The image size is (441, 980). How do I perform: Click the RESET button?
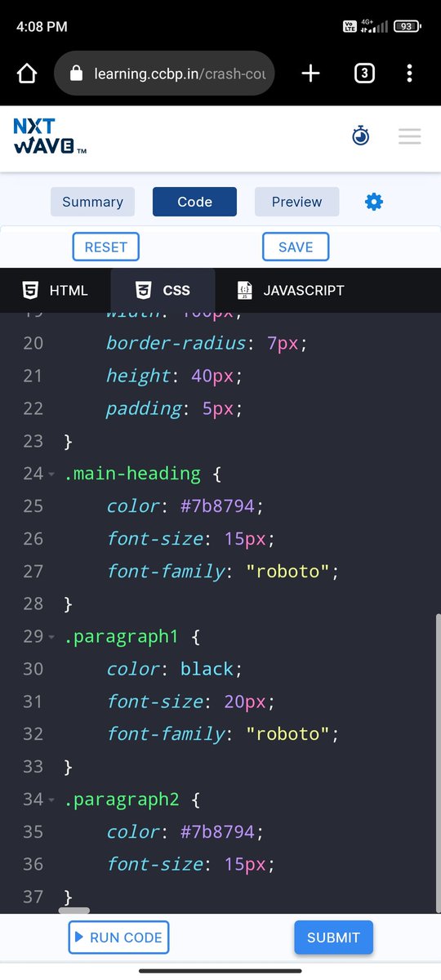pos(106,247)
